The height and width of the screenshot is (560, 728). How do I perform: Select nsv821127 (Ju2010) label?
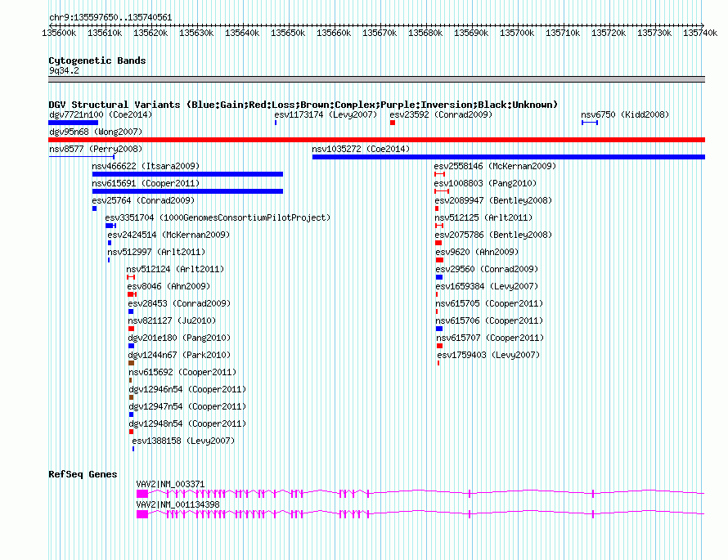click(172, 320)
